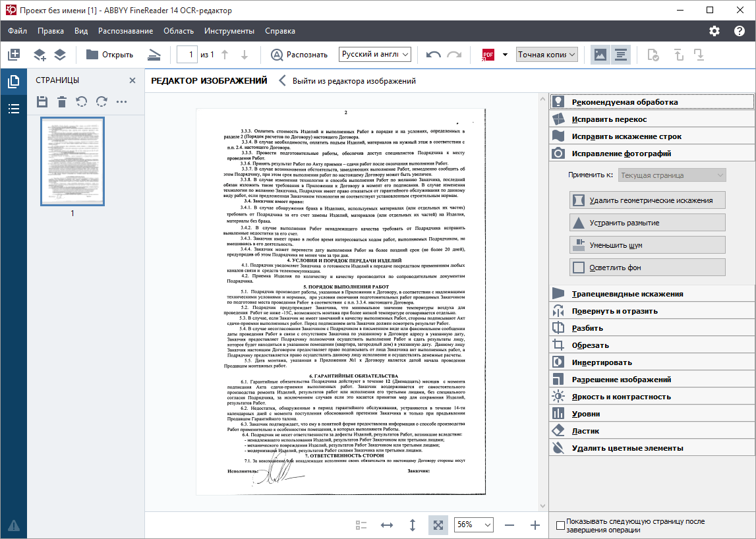The height and width of the screenshot is (539, 756).
Task: Rotate page counterclockwise in Pages panel
Action: 82,101
